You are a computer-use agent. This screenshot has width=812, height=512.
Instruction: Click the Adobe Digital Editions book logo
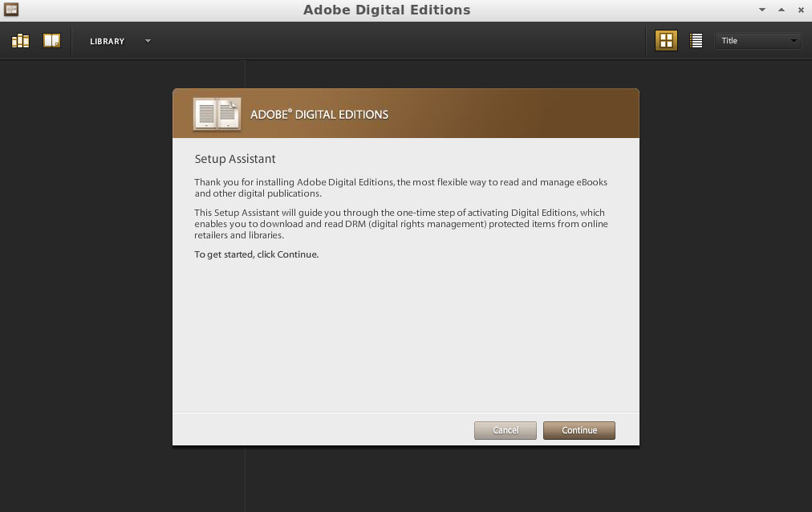click(x=217, y=114)
